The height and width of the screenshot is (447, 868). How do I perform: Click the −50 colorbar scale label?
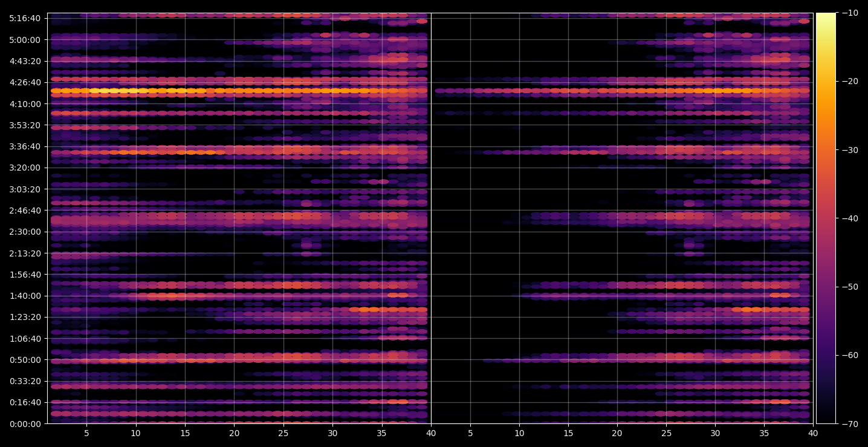pos(850,287)
